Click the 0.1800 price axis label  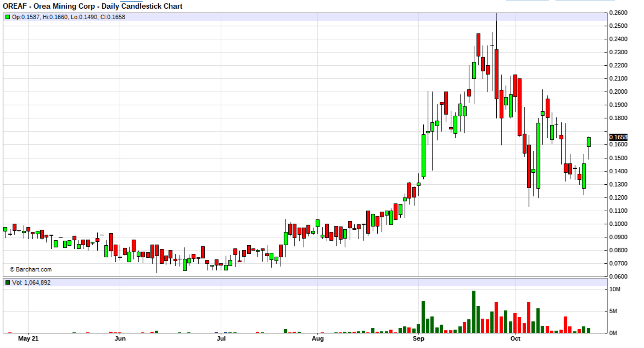click(618, 118)
